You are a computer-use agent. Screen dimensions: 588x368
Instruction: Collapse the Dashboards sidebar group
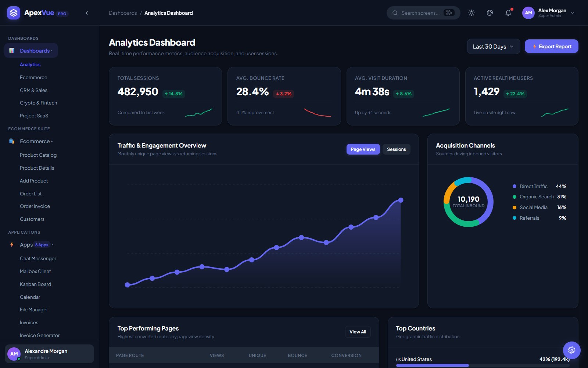[31, 51]
